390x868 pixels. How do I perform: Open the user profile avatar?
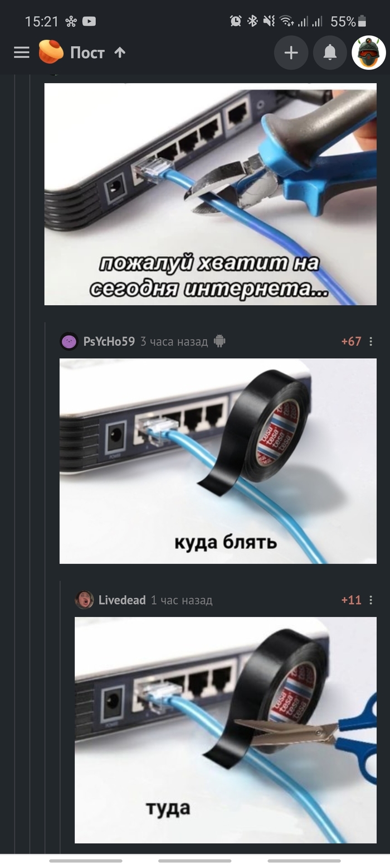(x=369, y=53)
